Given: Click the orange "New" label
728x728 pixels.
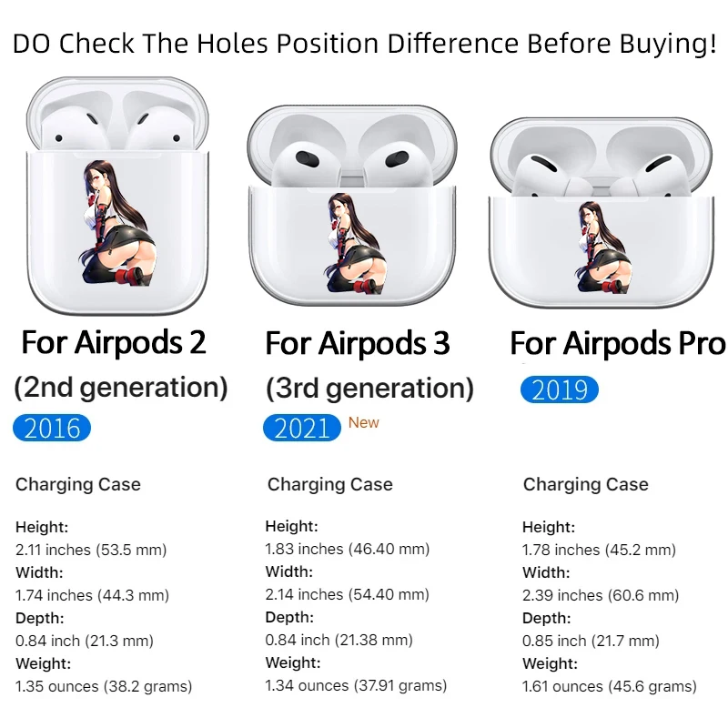Looking at the screenshot, I should (x=364, y=422).
